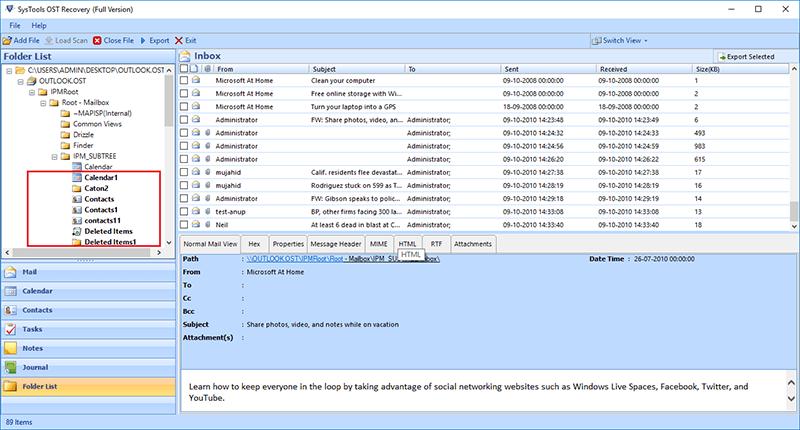Click the folder tree vertical scrollbar thumb
This screenshot has height=430, width=800.
pos(169,101)
